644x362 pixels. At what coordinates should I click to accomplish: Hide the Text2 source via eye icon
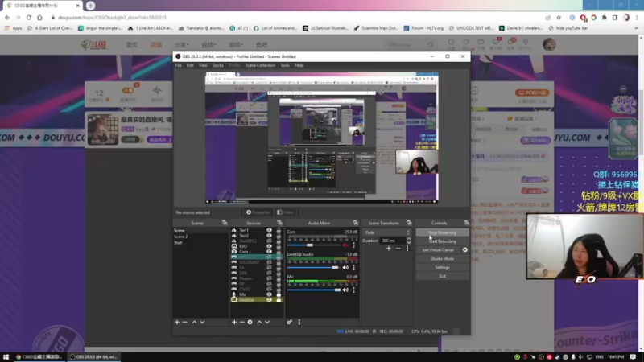coord(269,236)
